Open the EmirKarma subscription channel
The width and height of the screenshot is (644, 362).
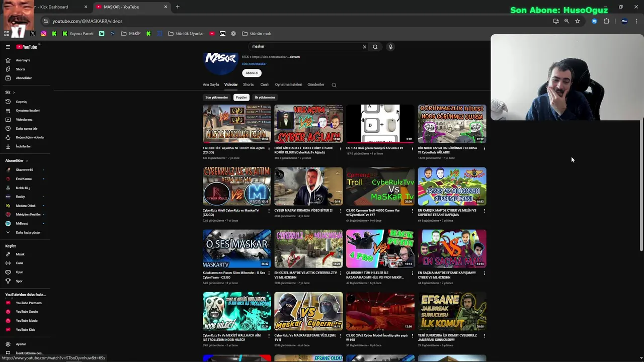pos(24,179)
